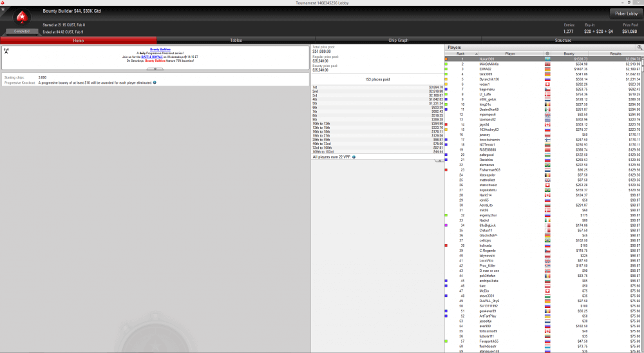
Task: Switch to the Tables tab
Action: [236, 40]
